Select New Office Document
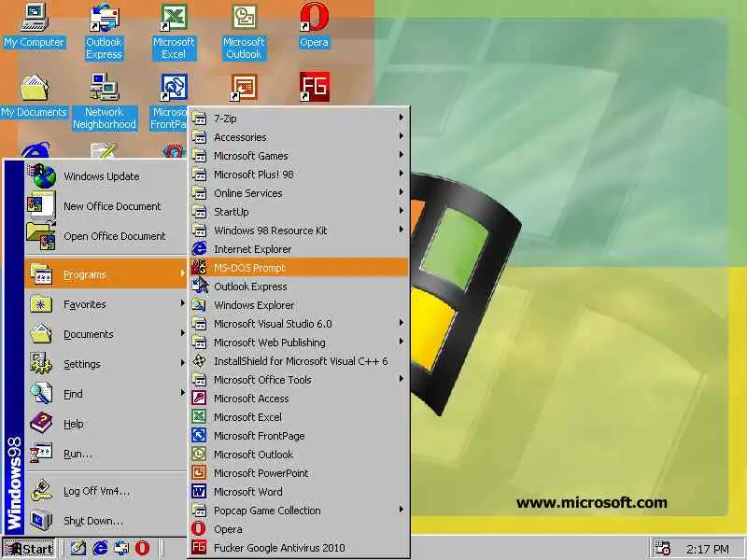 click(x=106, y=206)
